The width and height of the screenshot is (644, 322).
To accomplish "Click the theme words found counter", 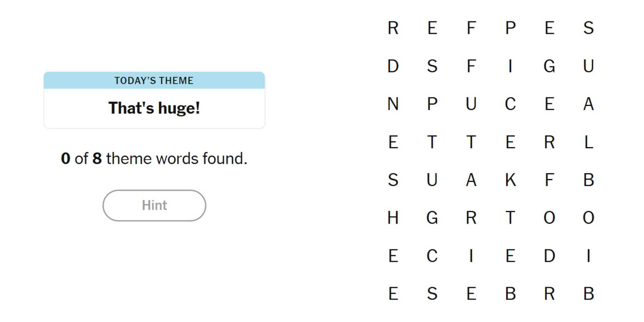I will tap(154, 158).
